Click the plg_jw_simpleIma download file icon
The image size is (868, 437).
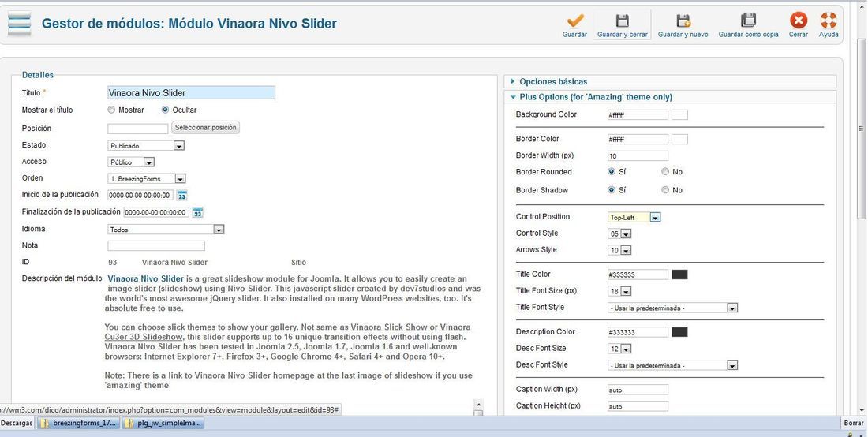click(129, 424)
